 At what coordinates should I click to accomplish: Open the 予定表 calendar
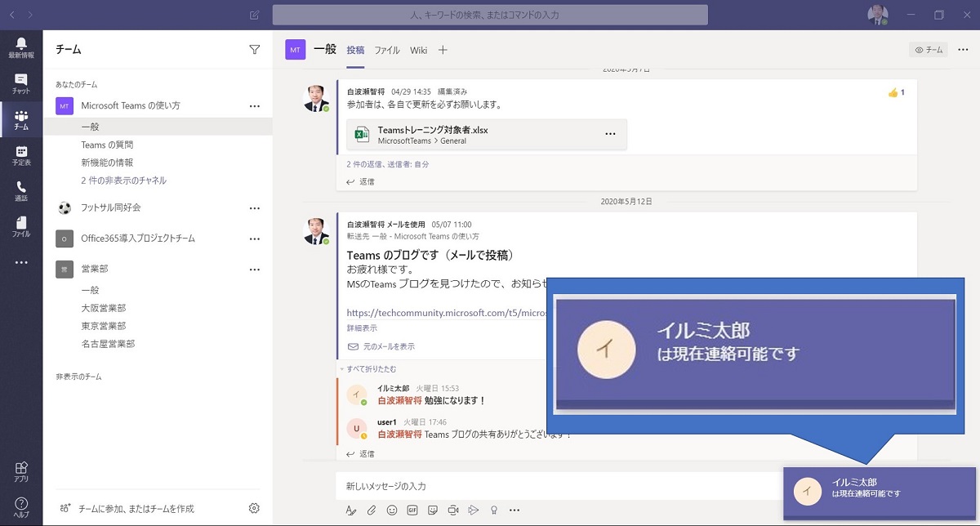21,155
